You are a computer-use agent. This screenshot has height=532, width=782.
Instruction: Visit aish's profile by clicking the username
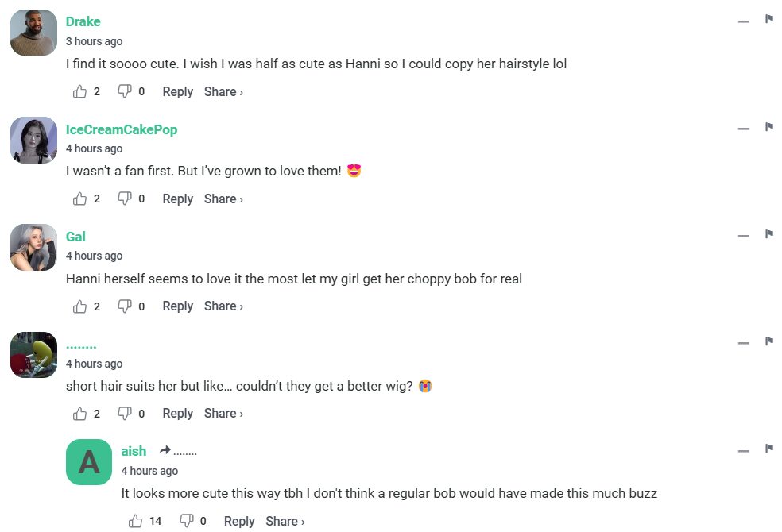[134, 451]
